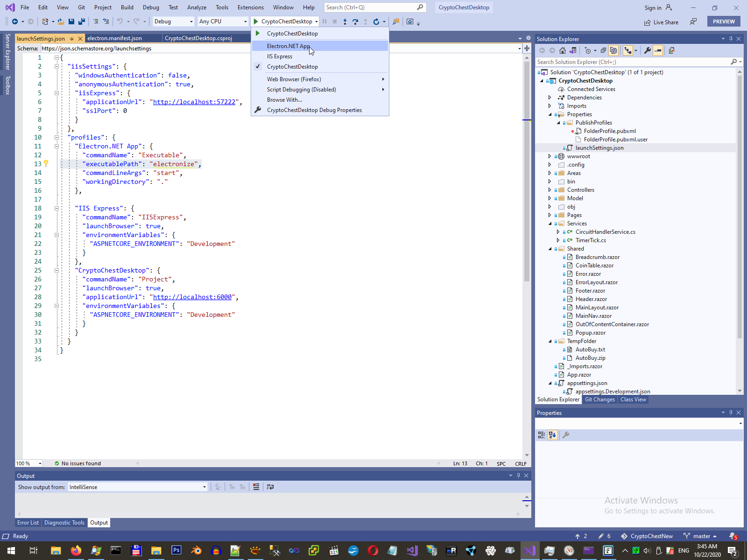Click the Home icon in Solution Explorer
Screen dimensions: 747x560
(563, 50)
